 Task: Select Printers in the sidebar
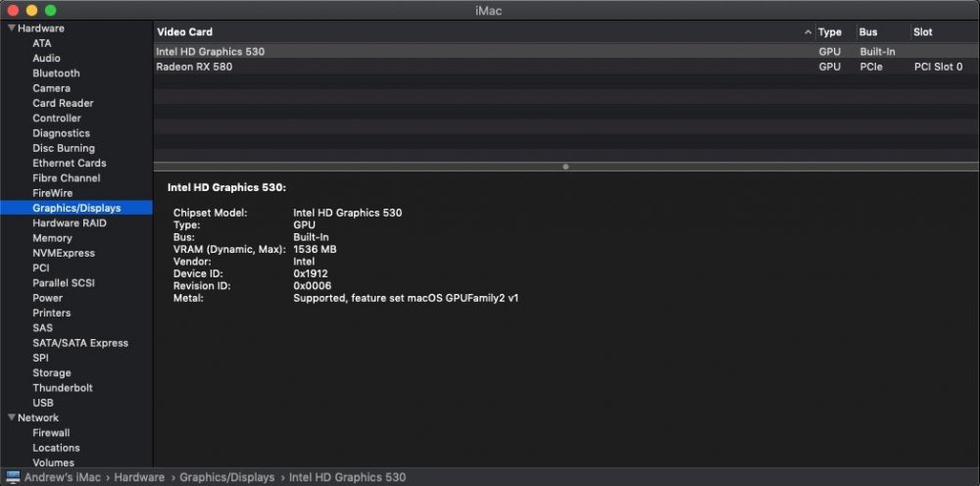[x=51, y=313]
